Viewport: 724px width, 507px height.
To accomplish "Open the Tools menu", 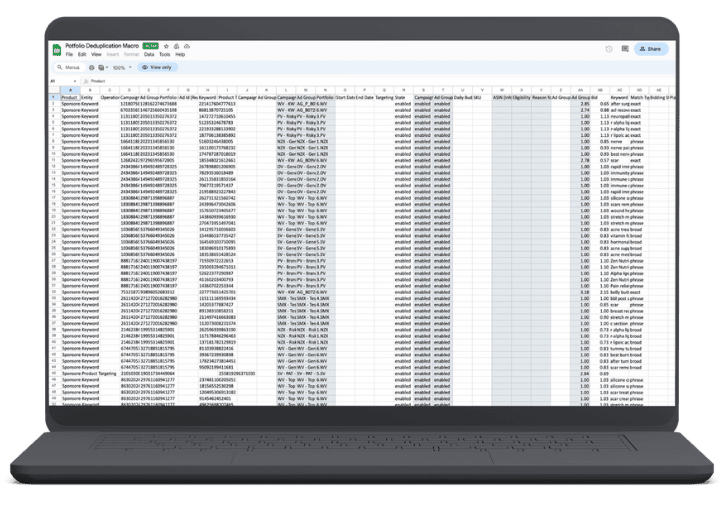I will pos(164,54).
